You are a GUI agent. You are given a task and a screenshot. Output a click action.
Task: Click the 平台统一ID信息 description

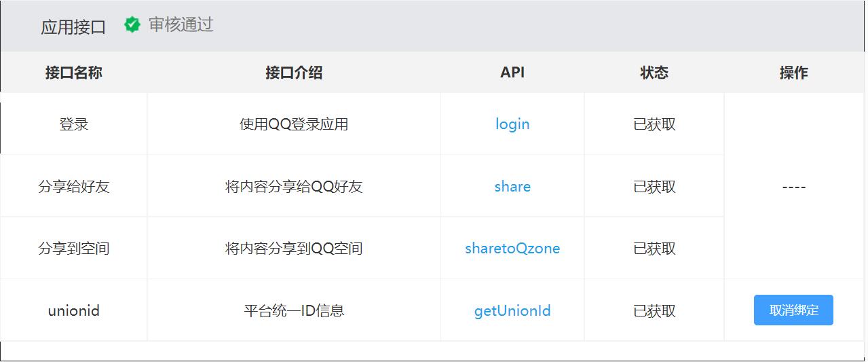coord(294,311)
